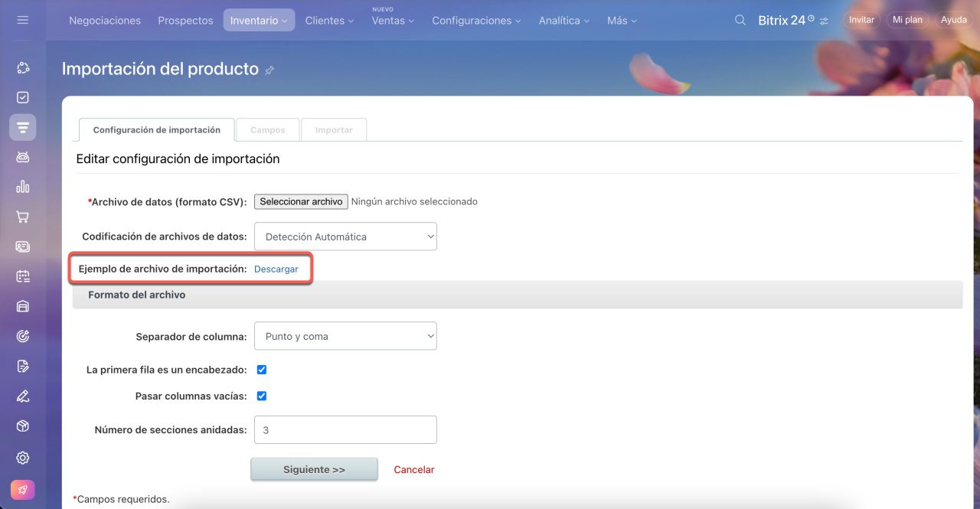Click the rocket icon in sidebar
Image resolution: width=980 pixels, height=509 pixels.
coord(23,490)
